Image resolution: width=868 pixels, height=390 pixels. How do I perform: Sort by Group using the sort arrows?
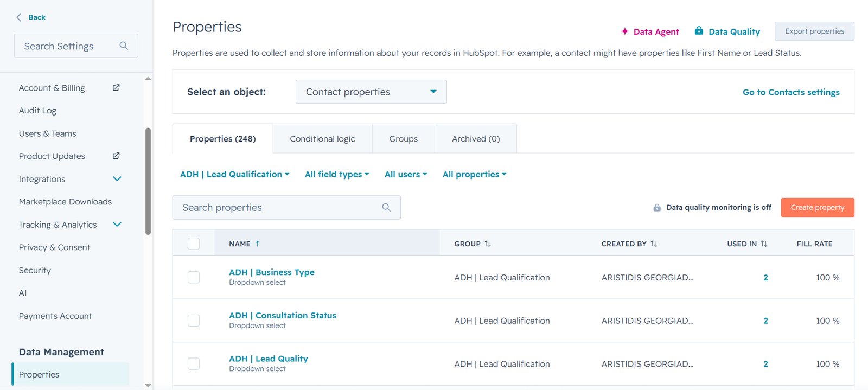(x=488, y=244)
